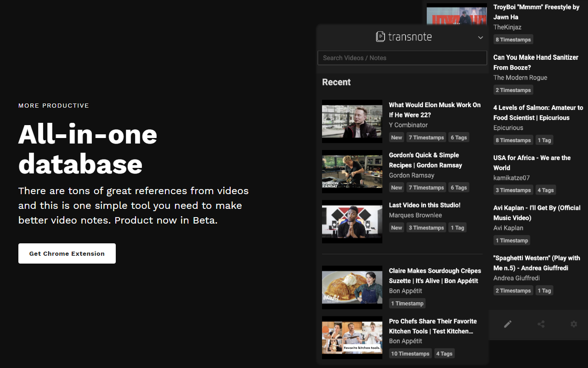The height and width of the screenshot is (368, 588).
Task: Click 6 Tags on Gordon Ramsay video
Action: 458,188
